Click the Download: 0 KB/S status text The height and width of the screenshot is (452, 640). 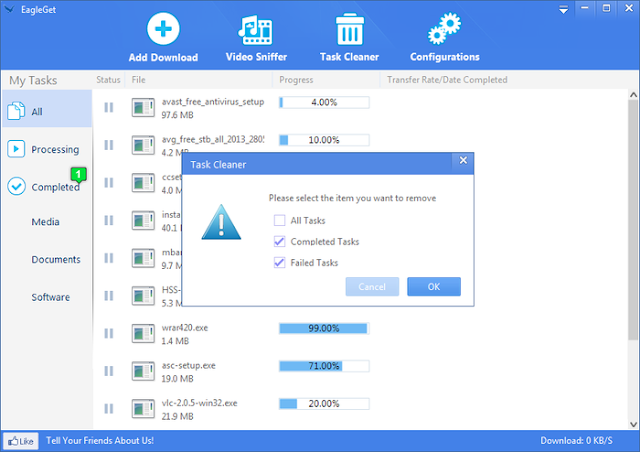(576, 441)
